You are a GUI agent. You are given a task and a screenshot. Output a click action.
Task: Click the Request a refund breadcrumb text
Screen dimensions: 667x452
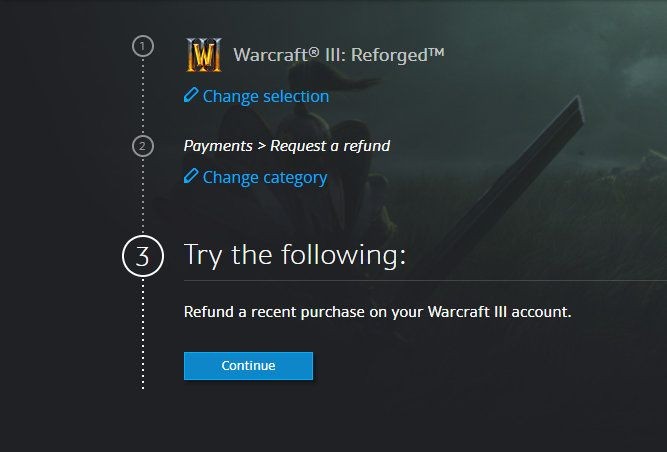330,146
